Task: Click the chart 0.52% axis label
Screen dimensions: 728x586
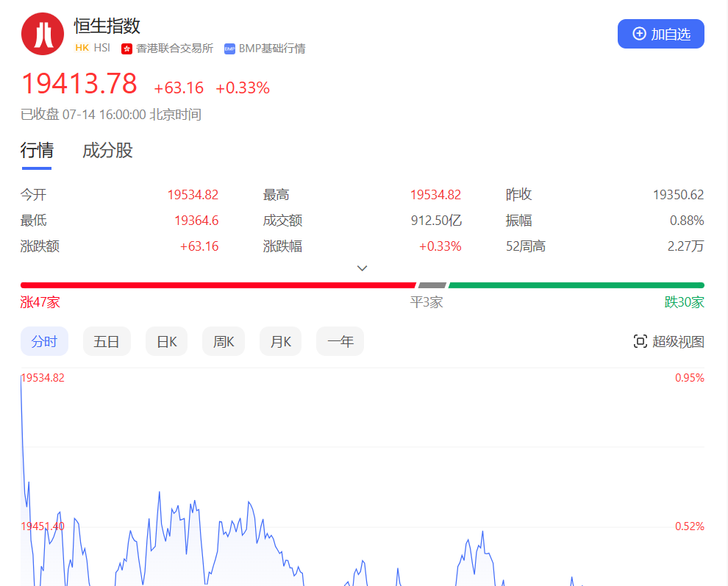Action: (690, 526)
